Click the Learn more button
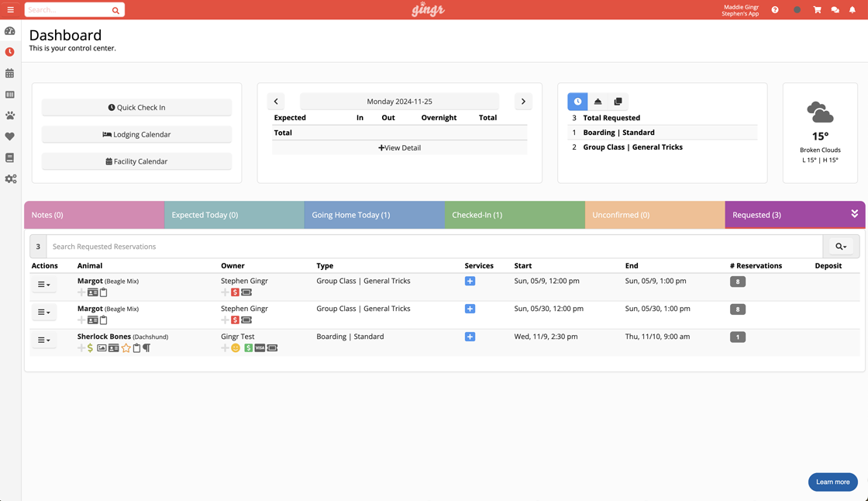 [x=832, y=482]
